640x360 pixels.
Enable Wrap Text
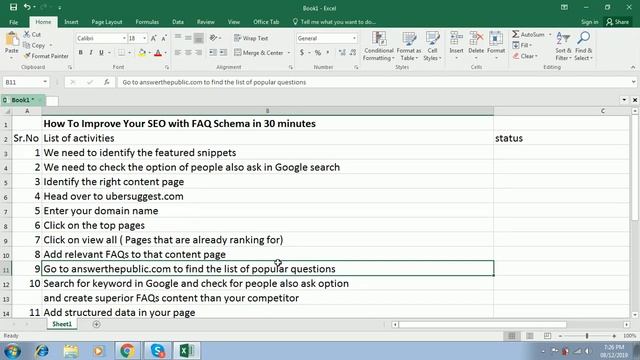pyautogui.click(x=251, y=38)
